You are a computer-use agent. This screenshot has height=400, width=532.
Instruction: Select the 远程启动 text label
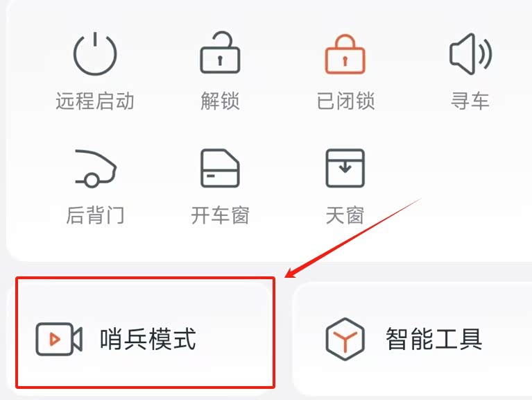click(x=95, y=101)
